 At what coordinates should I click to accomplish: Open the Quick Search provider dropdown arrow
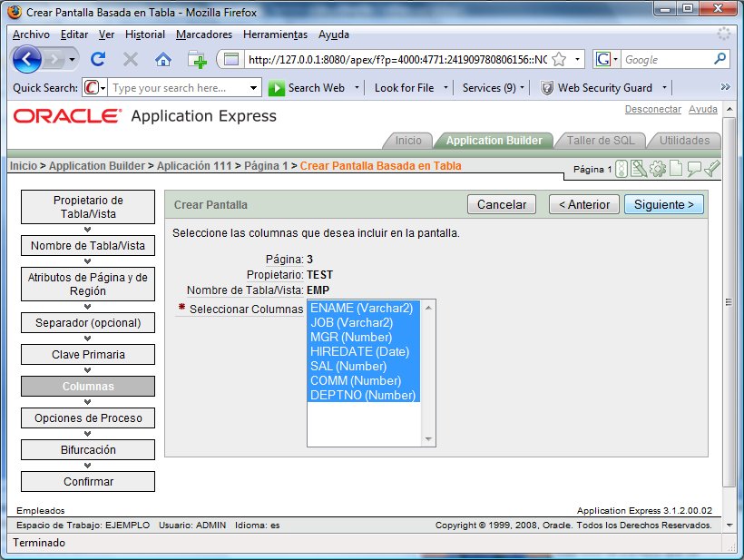point(103,88)
